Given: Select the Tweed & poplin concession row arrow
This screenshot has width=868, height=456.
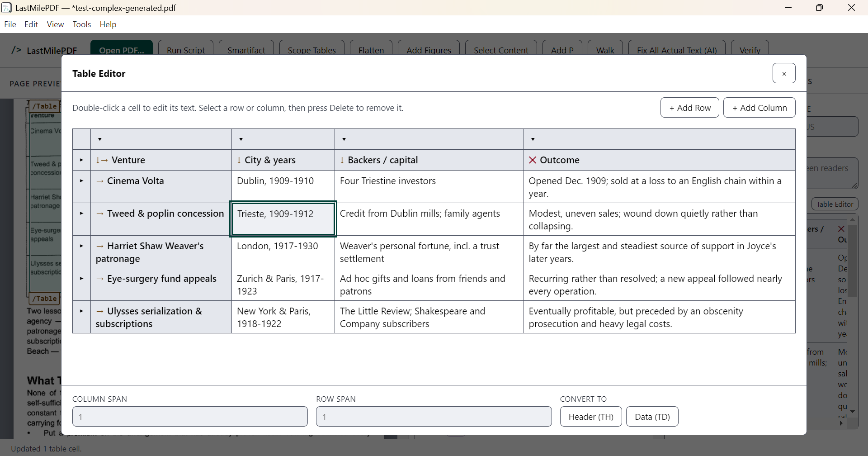Looking at the screenshot, I should [x=81, y=214].
